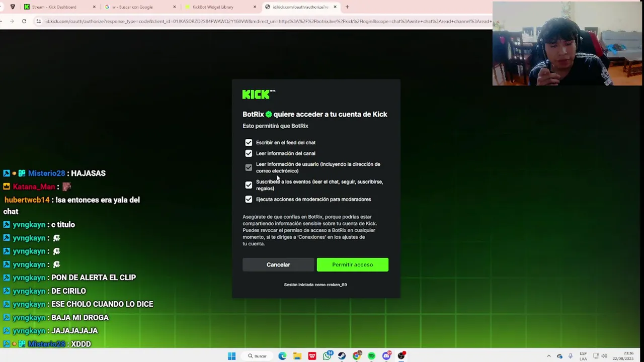644x362 pixels.
Task: Close the 'Buscar con Google' tab
Action: [175, 7]
